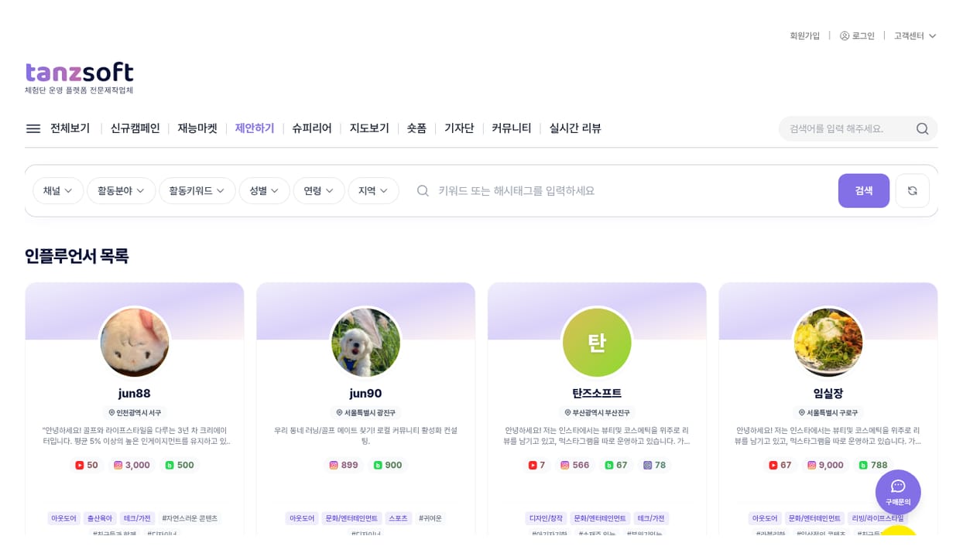Open the 지역 filter dropdown

click(x=373, y=190)
